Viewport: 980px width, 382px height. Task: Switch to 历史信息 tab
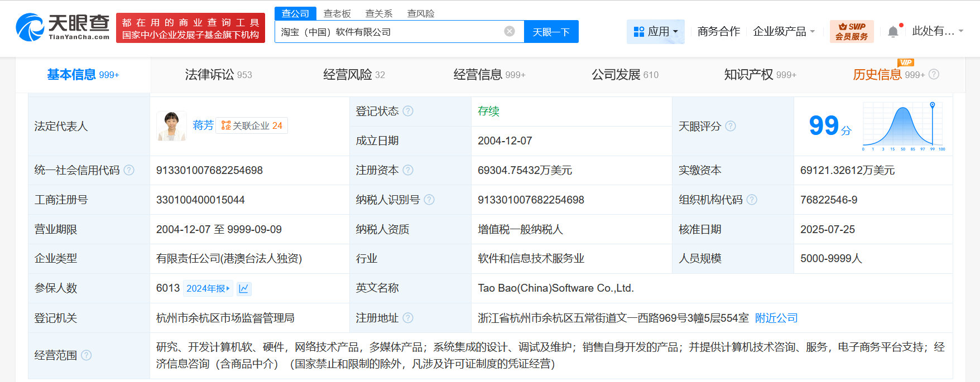[888, 75]
